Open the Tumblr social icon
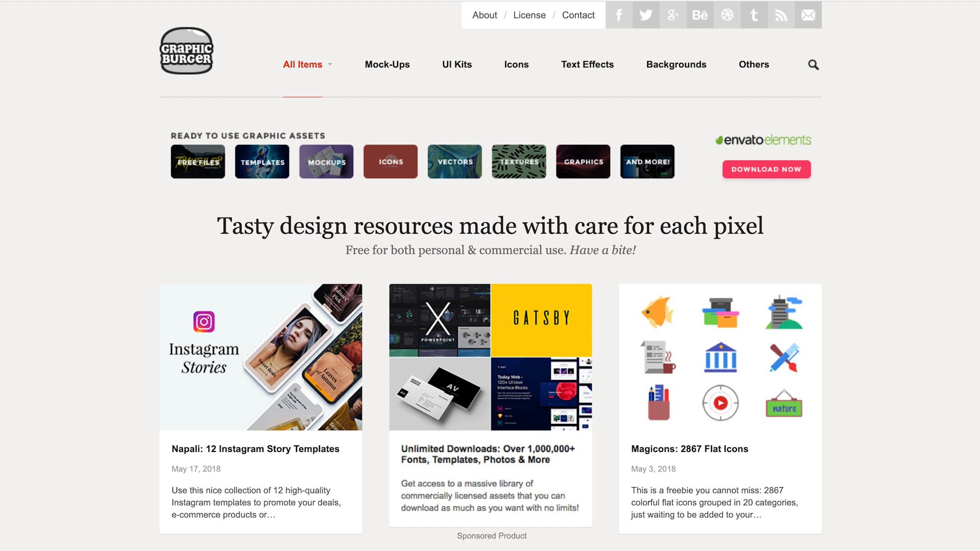Image resolution: width=980 pixels, height=551 pixels. coord(754,15)
